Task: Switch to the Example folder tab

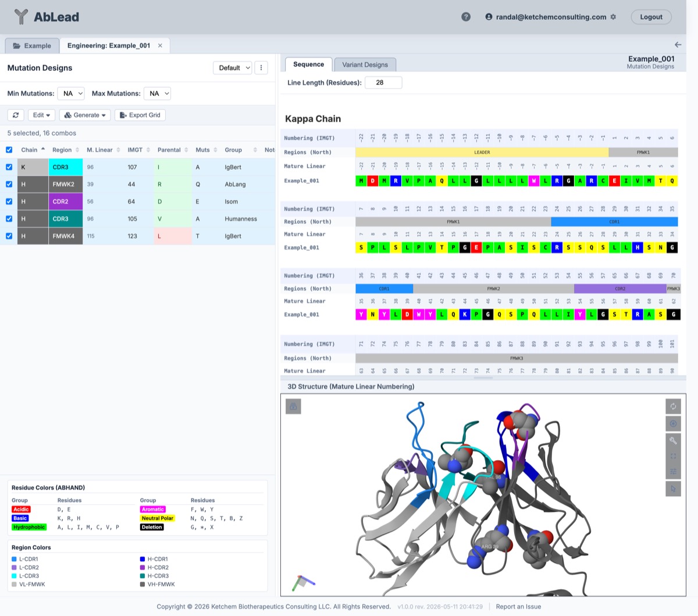Action: point(32,45)
